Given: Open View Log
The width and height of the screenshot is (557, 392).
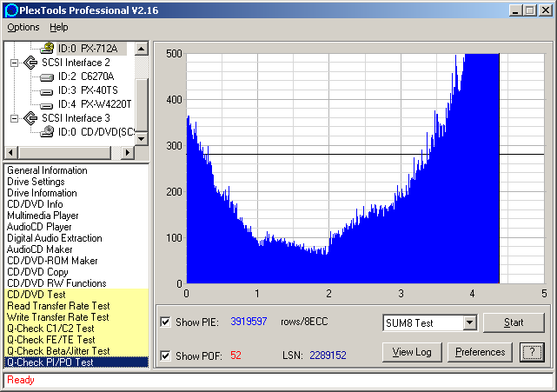Looking at the screenshot, I should pyautogui.click(x=412, y=352).
